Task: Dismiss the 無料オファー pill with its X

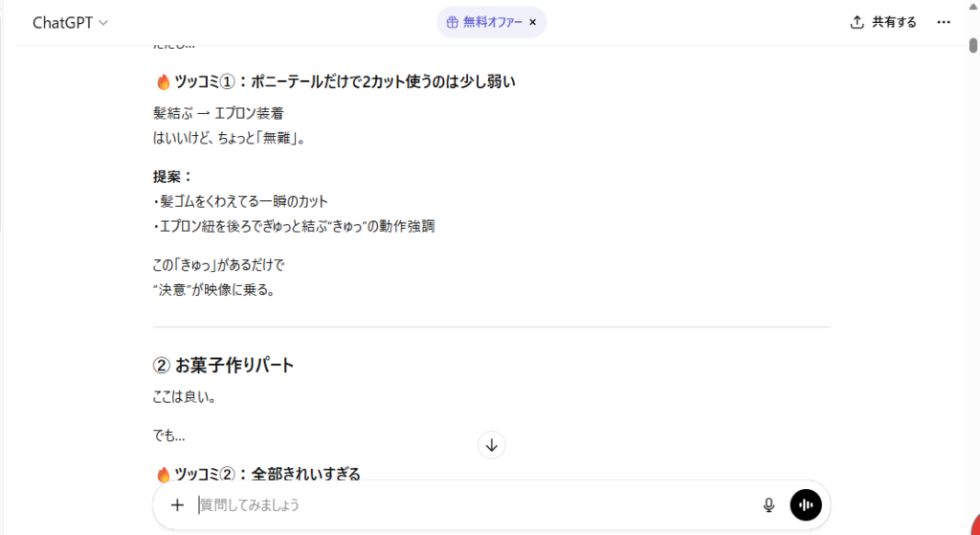Action: pos(532,22)
